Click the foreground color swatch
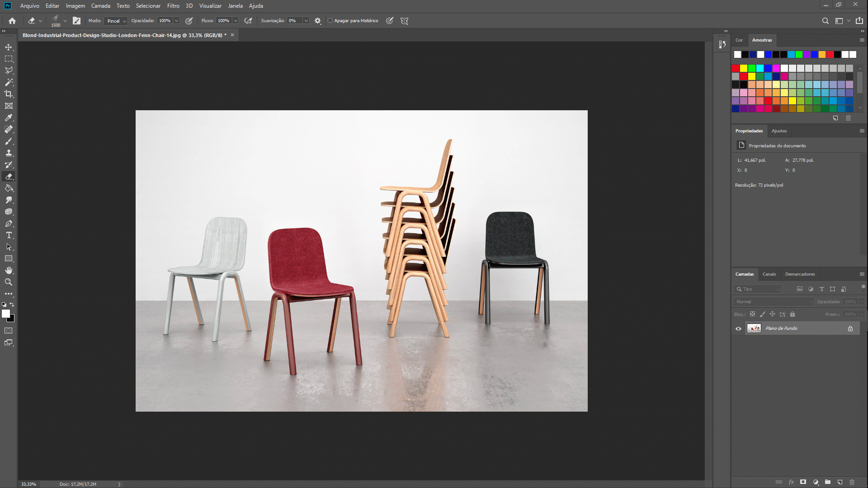The image size is (868, 488). coord(5,314)
